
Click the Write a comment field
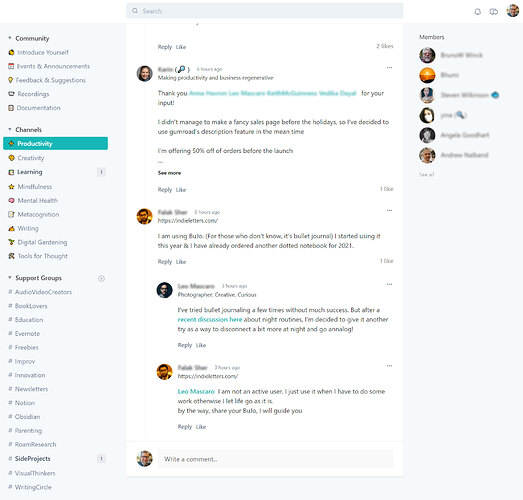click(275, 459)
